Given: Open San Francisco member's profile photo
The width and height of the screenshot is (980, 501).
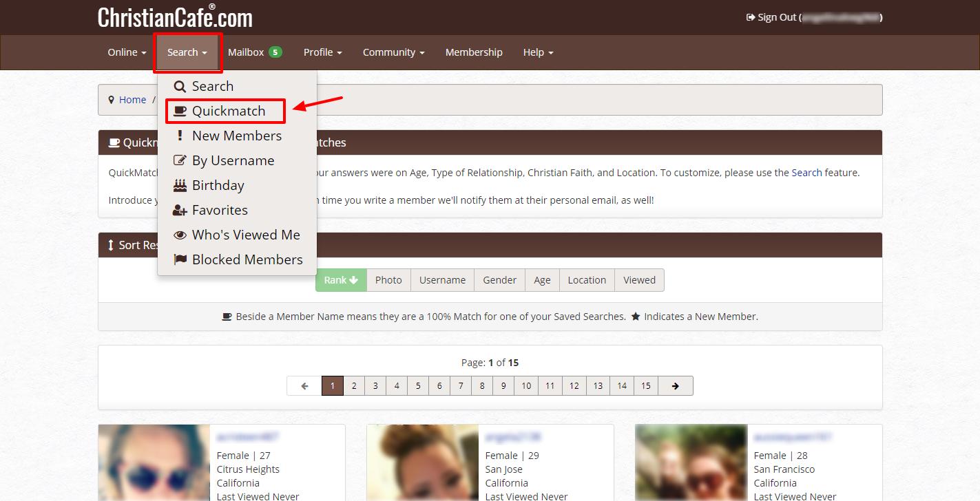Looking at the screenshot, I should point(691,462).
